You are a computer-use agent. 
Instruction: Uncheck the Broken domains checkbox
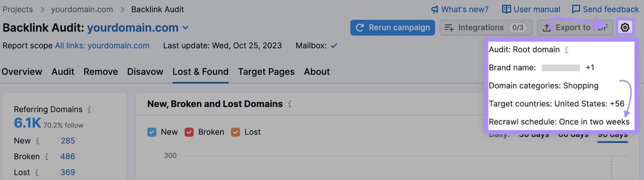(189, 132)
